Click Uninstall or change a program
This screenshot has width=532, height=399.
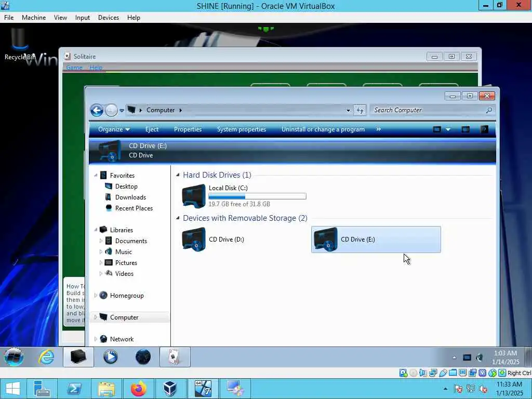(323, 129)
